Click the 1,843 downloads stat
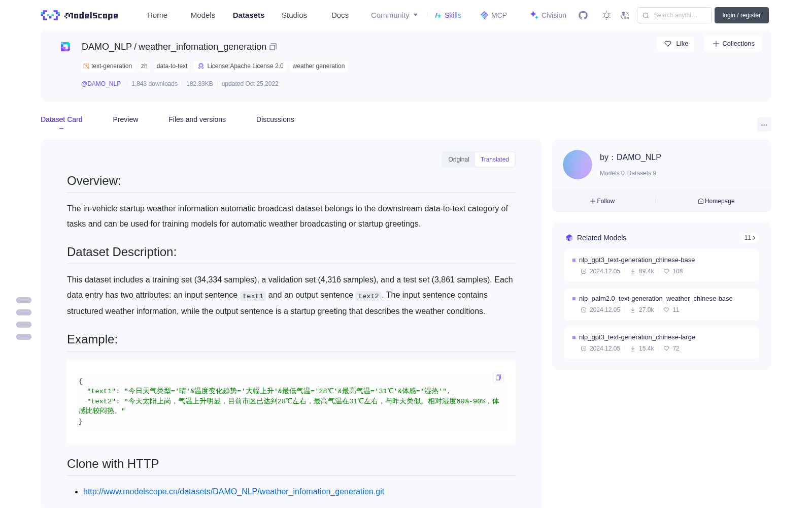Image resolution: width=812 pixels, height=508 pixels. tap(154, 84)
